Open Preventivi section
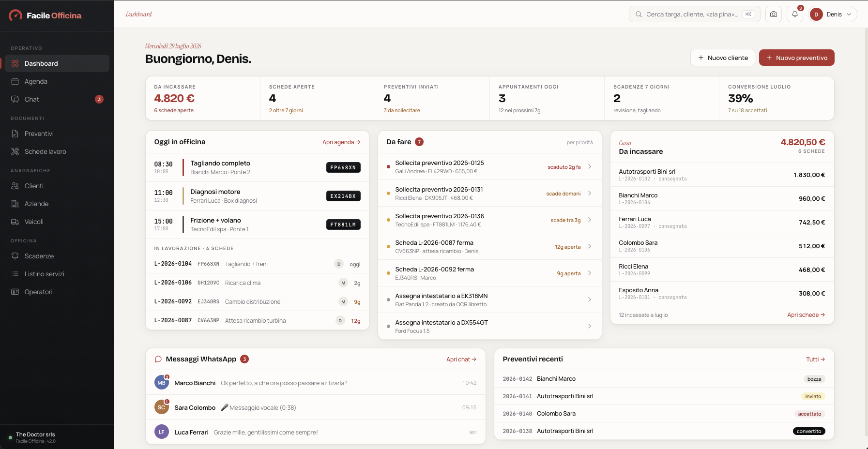 (57, 134)
